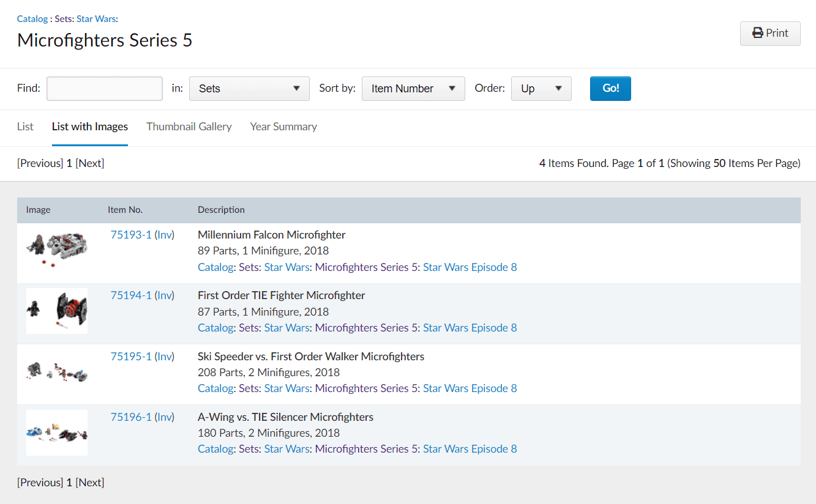View inventory (Inv) for 75196-1

(164, 417)
